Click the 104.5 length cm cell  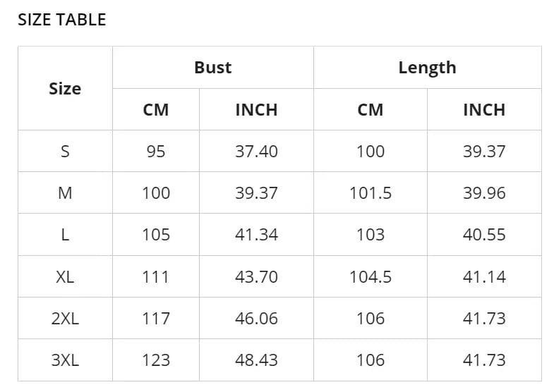pos(371,276)
